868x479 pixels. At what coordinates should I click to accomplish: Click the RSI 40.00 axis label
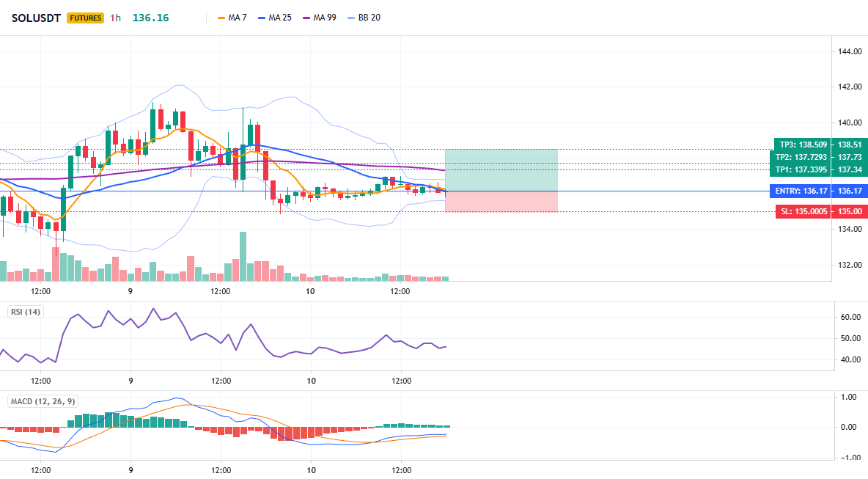851,360
